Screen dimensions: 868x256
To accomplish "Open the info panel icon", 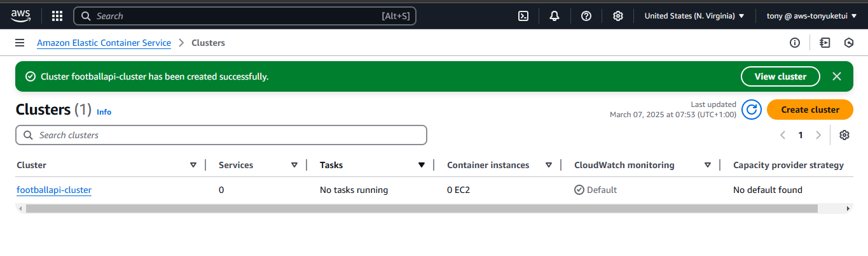I will tap(794, 43).
